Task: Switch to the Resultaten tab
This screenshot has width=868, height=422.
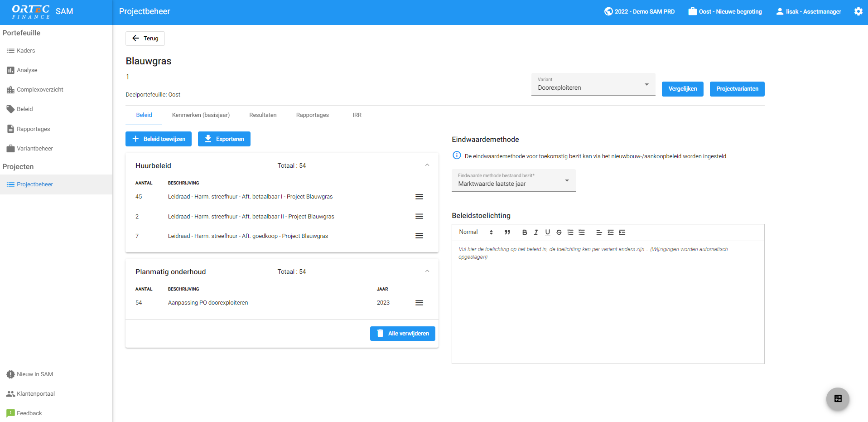Action: [x=263, y=115]
